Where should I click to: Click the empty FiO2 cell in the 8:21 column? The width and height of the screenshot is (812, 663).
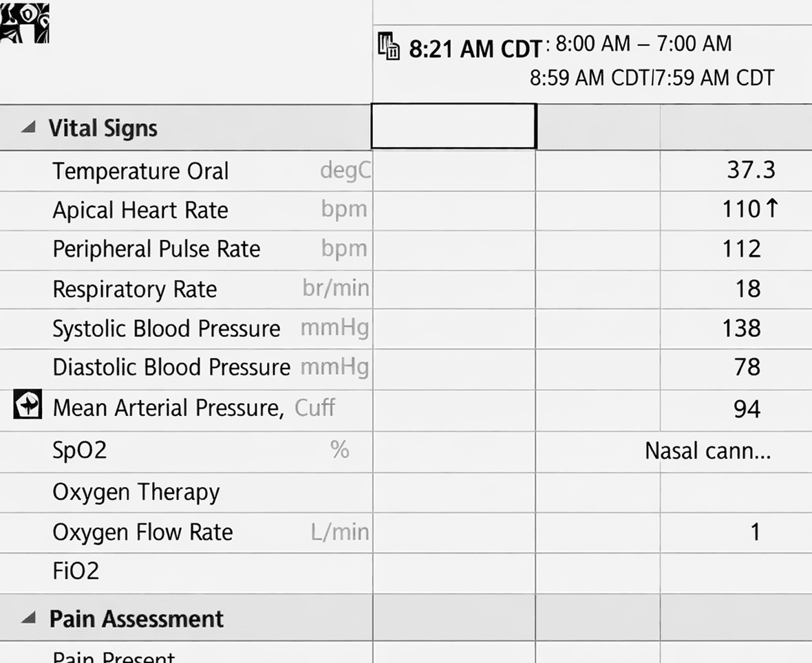[453, 573]
